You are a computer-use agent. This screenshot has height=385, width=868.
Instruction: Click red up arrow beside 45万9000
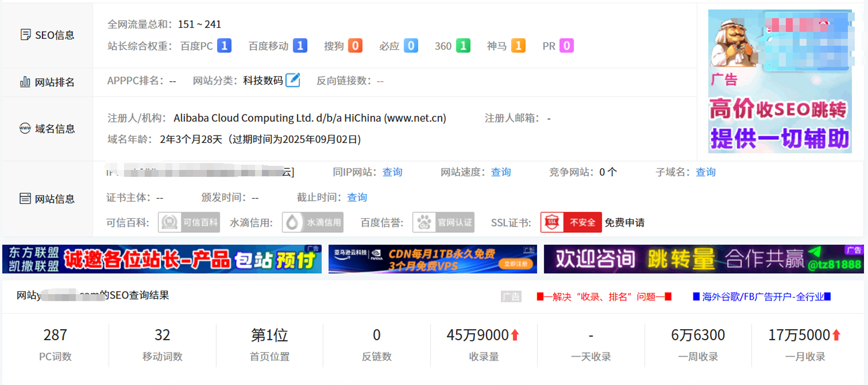coord(515,335)
